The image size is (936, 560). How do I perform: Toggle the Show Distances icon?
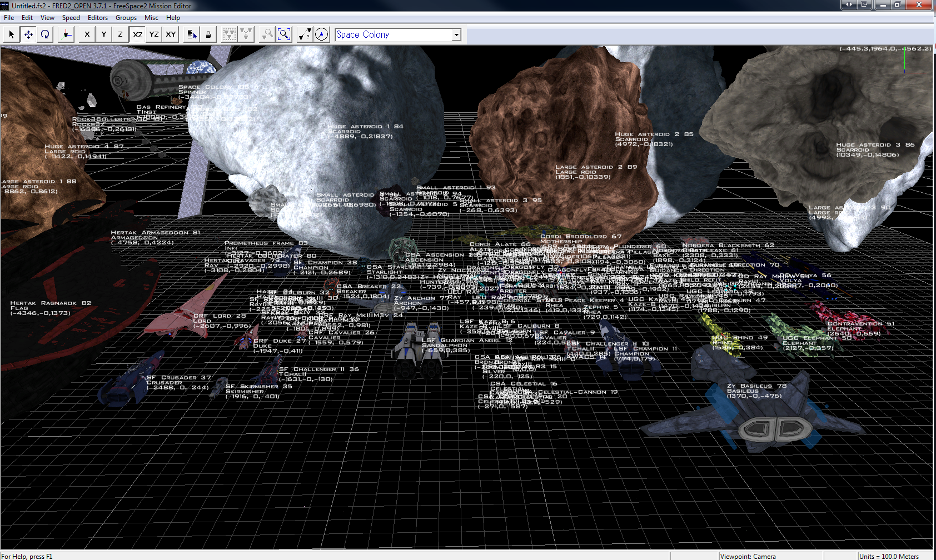305,34
